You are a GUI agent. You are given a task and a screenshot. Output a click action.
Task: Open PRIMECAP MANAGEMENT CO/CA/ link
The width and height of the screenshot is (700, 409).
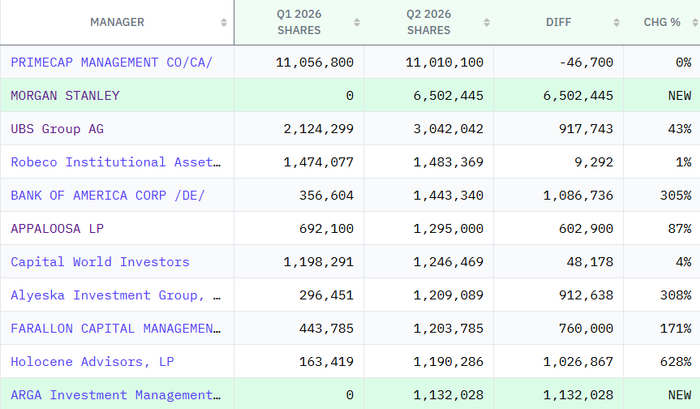pos(111,62)
